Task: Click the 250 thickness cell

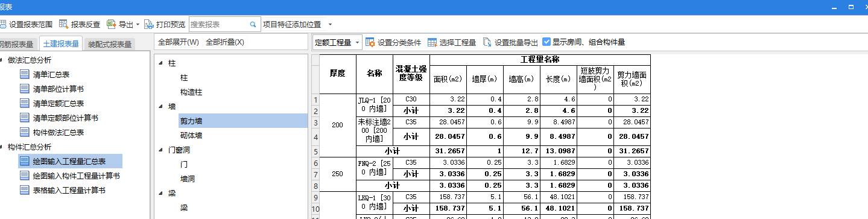Action: point(337,174)
